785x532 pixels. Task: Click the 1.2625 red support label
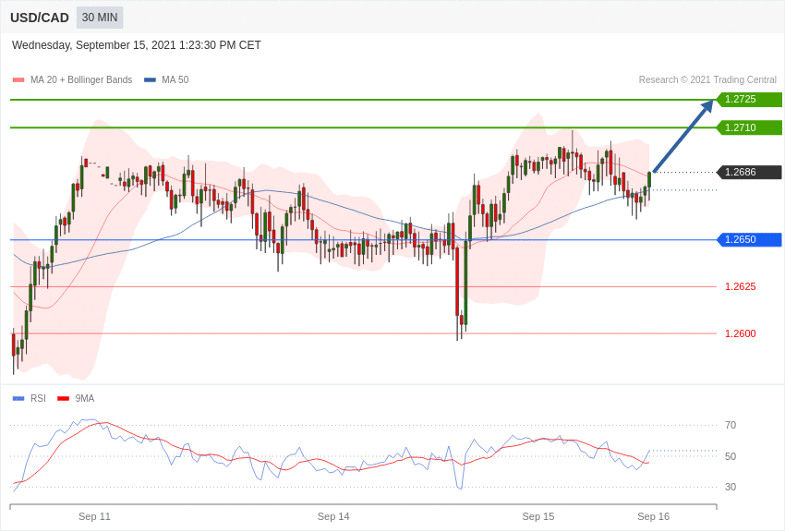click(741, 286)
